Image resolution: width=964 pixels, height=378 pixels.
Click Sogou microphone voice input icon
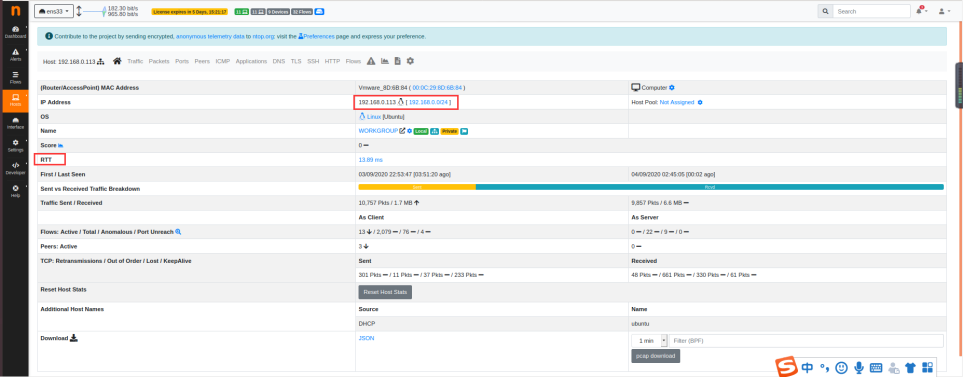(x=859, y=368)
